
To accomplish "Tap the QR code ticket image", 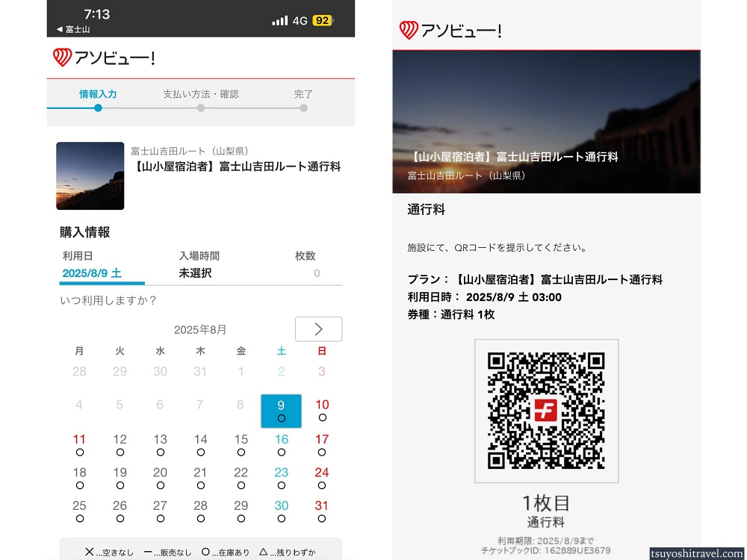I will click(x=546, y=411).
